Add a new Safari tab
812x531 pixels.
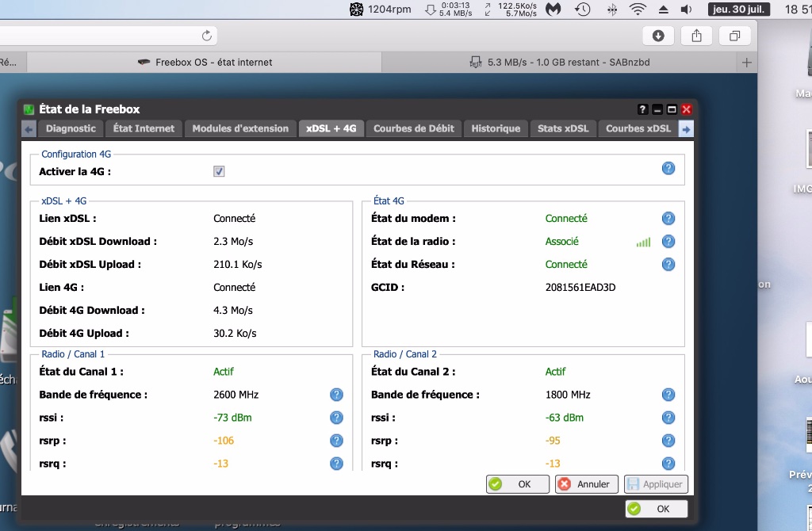point(746,63)
